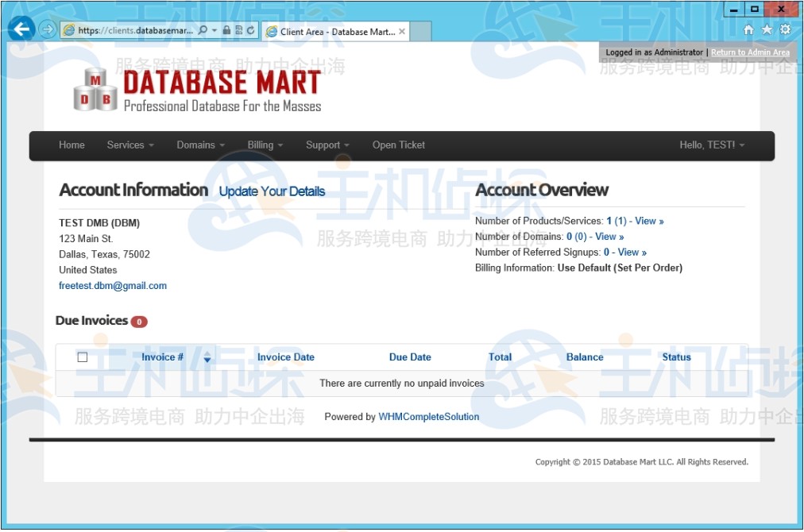Sort invoices by the Invoice # column

(163, 357)
